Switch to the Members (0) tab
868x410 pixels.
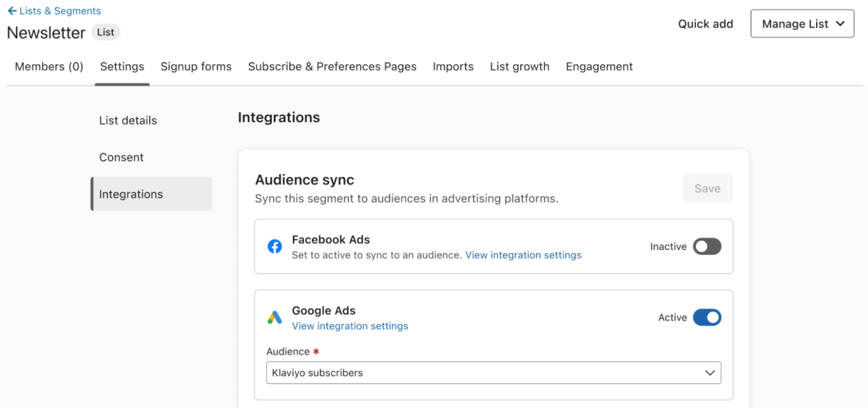pos(49,67)
